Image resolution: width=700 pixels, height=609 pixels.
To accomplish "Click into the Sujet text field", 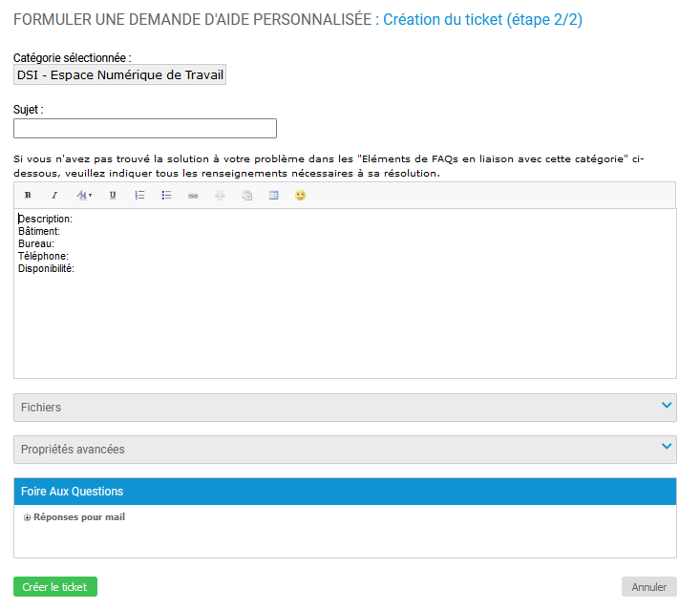I will click(x=145, y=129).
